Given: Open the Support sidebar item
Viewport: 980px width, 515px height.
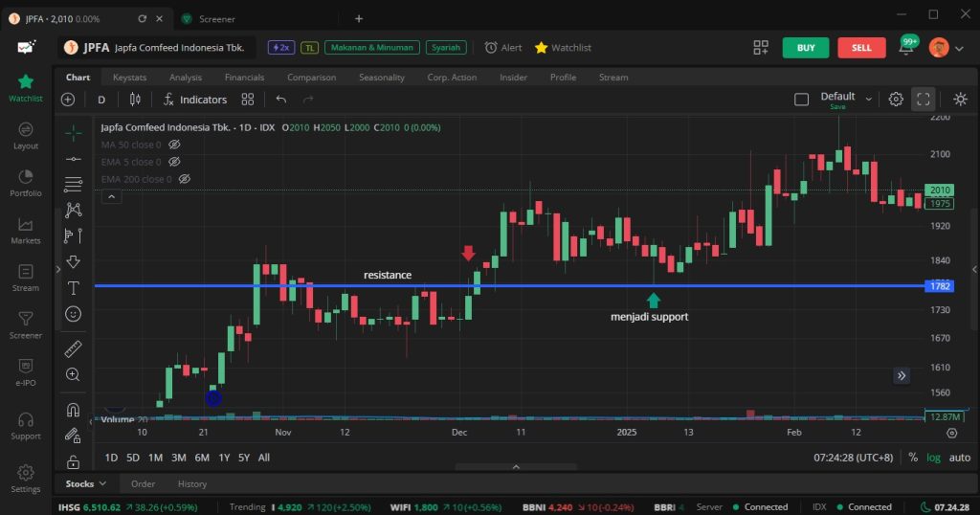Looking at the screenshot, I should (x=26, y=426).
